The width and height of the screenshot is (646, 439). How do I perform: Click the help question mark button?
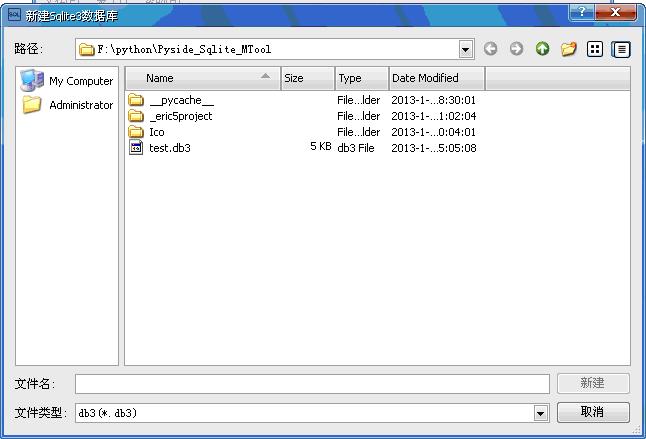click(581, 12)
